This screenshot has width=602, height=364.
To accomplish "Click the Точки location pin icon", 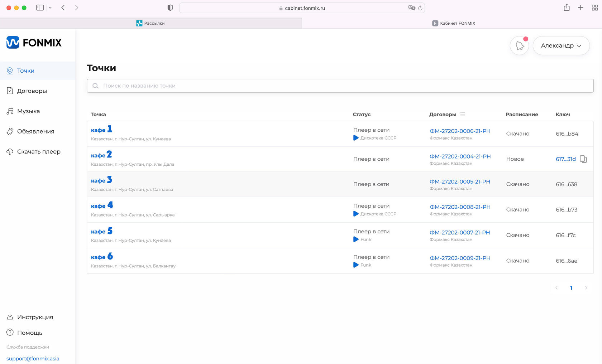I will pos(10,71).
